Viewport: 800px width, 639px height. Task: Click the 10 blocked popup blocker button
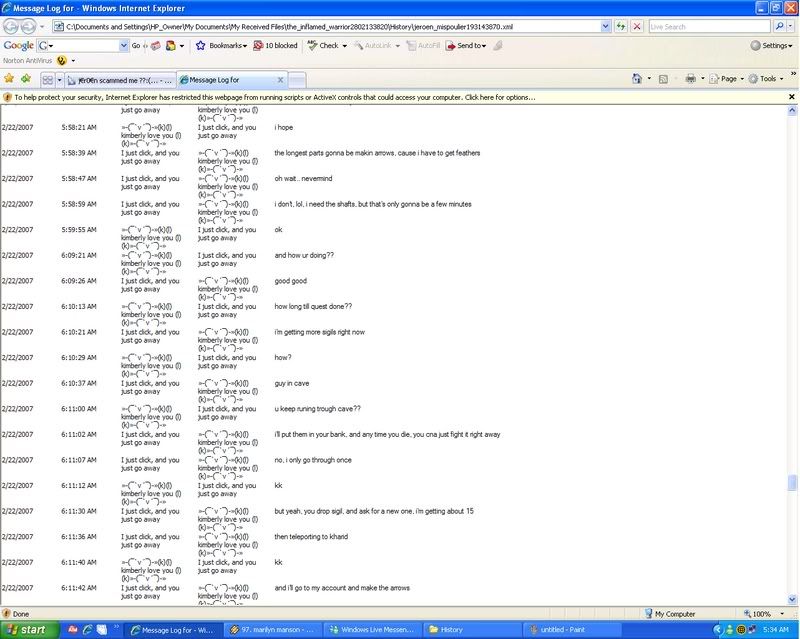pyautogui.click(x=276, y=45)
